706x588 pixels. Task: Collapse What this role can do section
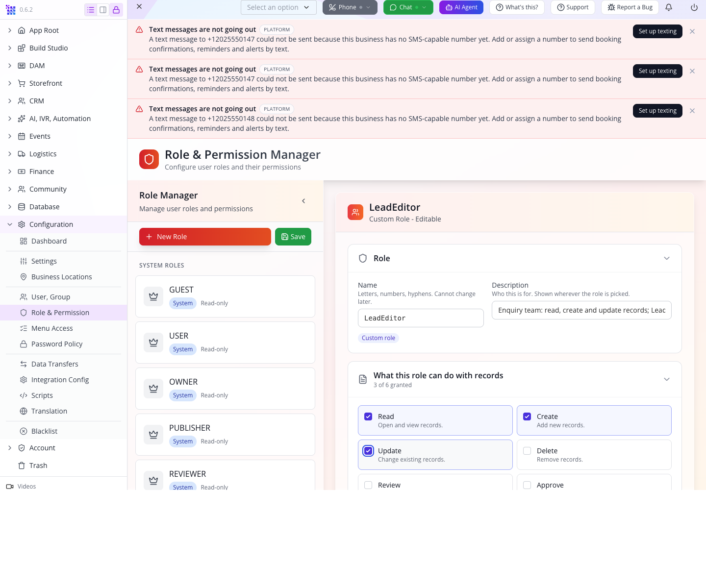pos(667,379)
